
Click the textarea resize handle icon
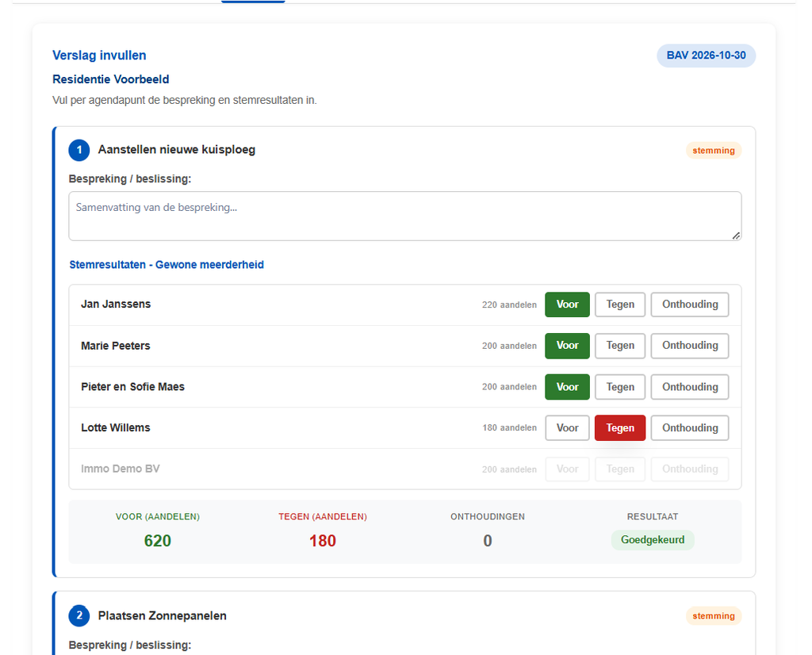point(736,236)
